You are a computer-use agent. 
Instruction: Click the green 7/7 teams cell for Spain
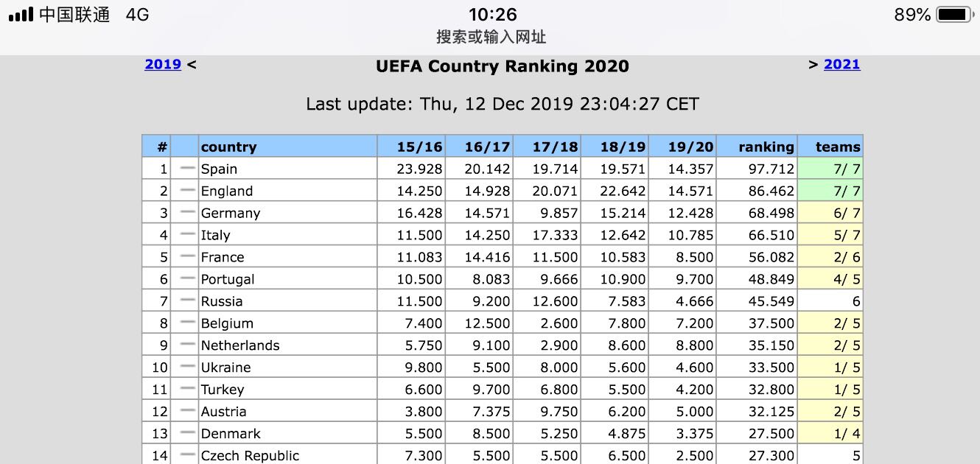tap(830, 169)
